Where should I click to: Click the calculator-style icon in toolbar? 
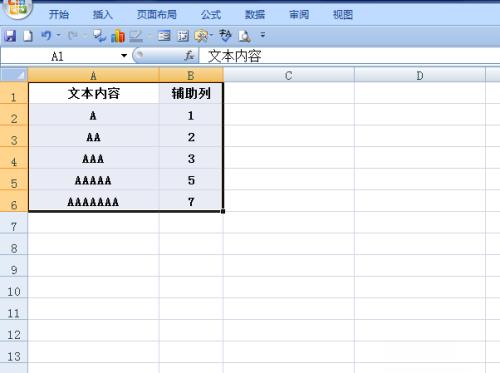(x=183, y=36)
